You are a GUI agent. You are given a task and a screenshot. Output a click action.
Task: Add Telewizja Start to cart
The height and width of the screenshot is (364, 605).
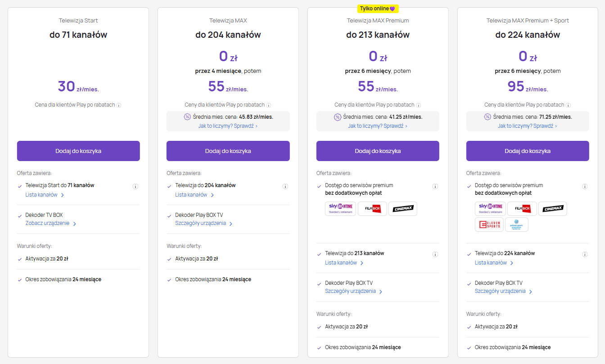pos(78,151)
